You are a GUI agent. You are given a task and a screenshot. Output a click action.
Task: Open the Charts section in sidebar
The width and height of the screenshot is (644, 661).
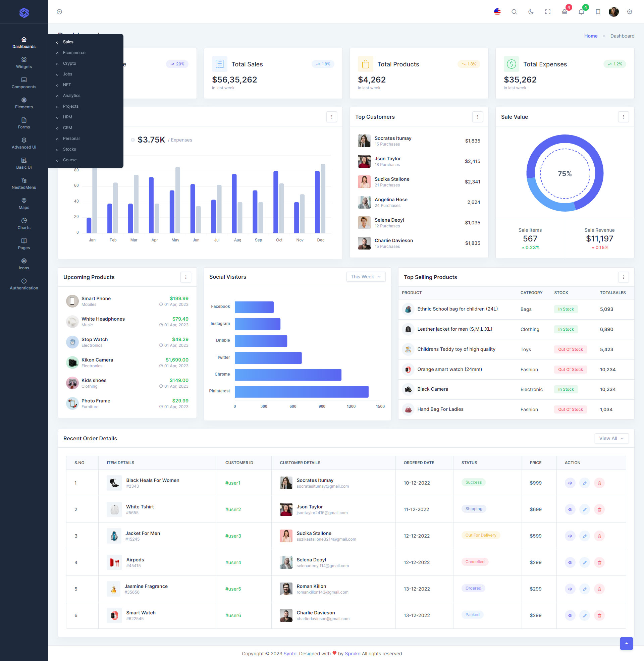(x=24, y=223)
